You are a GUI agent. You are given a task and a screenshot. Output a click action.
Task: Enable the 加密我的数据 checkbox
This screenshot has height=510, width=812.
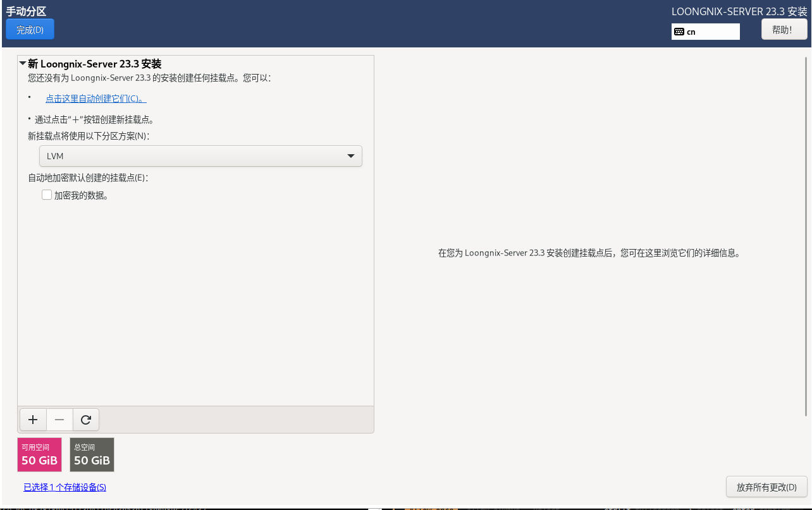pos(47,195)
